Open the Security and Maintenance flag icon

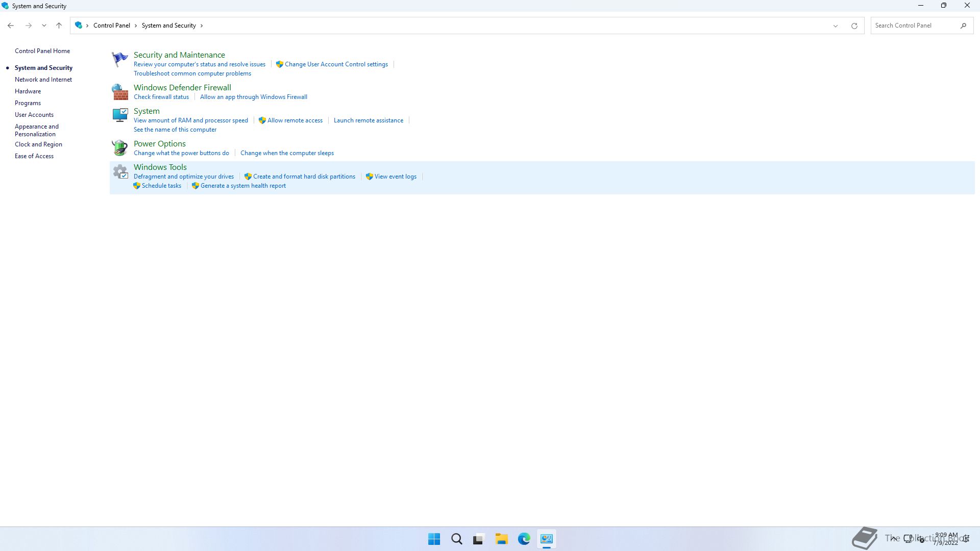click(x=119, y=59)
